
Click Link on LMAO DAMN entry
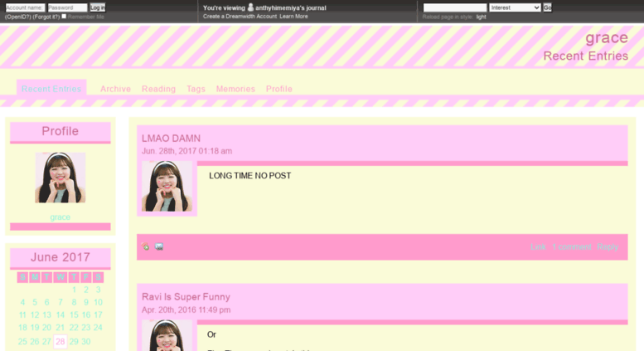[538, 246]
